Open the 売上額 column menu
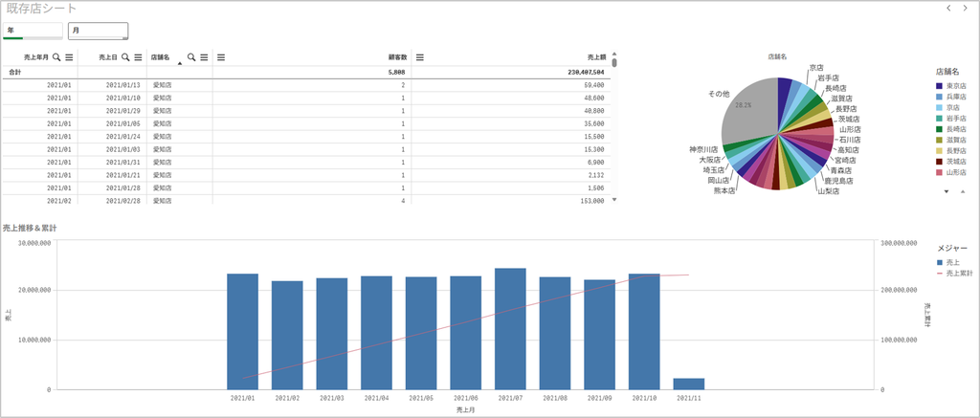This screenshot has height=418, width=980. pyautogui.click(x=420, y=56)
